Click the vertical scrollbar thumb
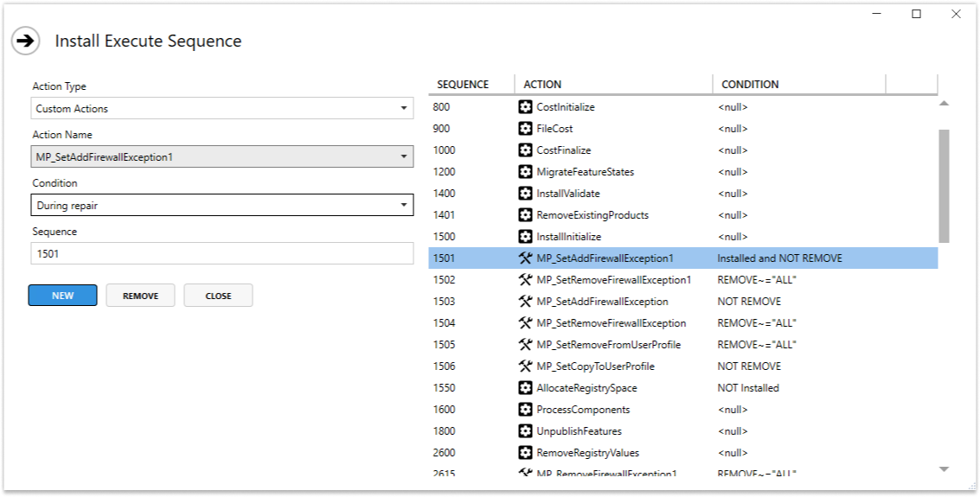This screenshot has width=980, height=497. click(945, 186)
